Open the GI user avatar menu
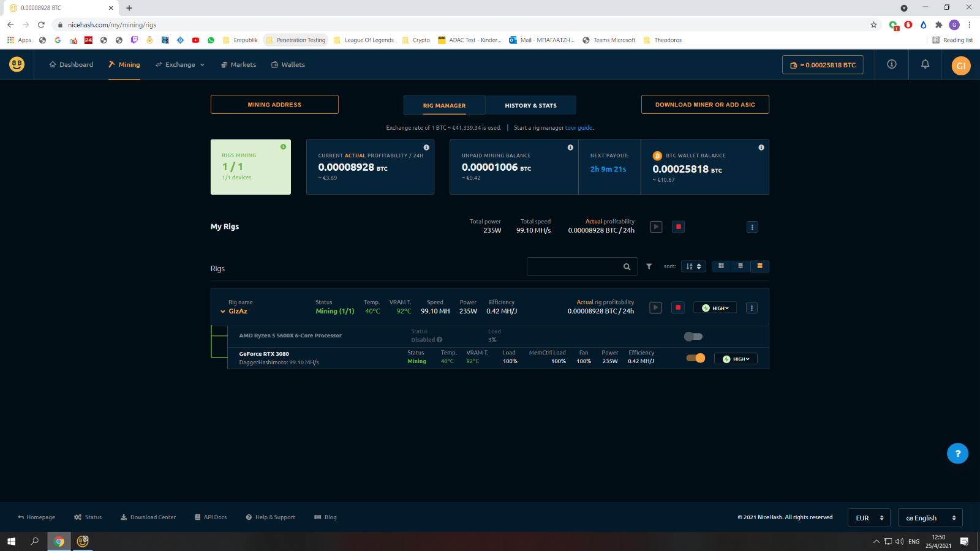 point(961,66)
